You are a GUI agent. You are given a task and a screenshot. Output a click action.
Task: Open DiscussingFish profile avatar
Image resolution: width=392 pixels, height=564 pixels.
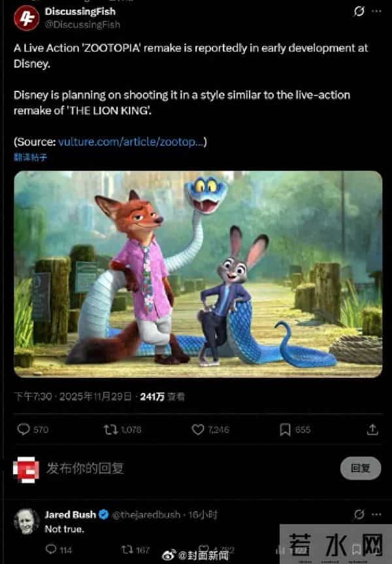point(26,18)
